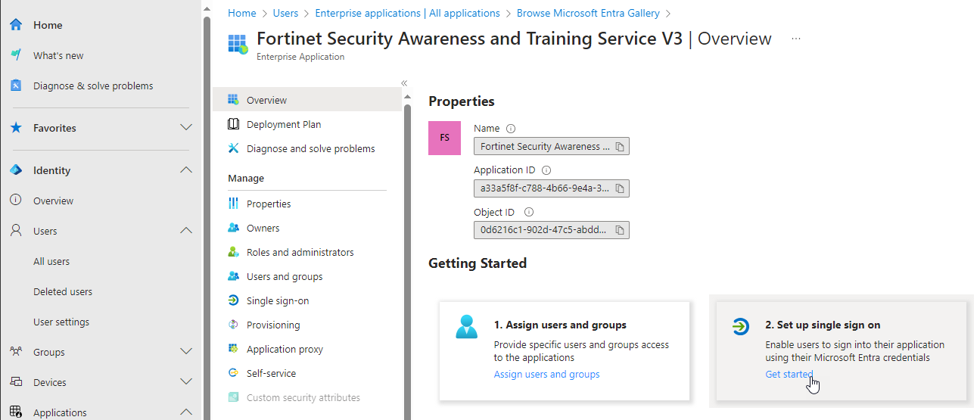Click the Deployment Plan book icon
The height and width of the screenshot is (420, 980).
pos(233,124)
